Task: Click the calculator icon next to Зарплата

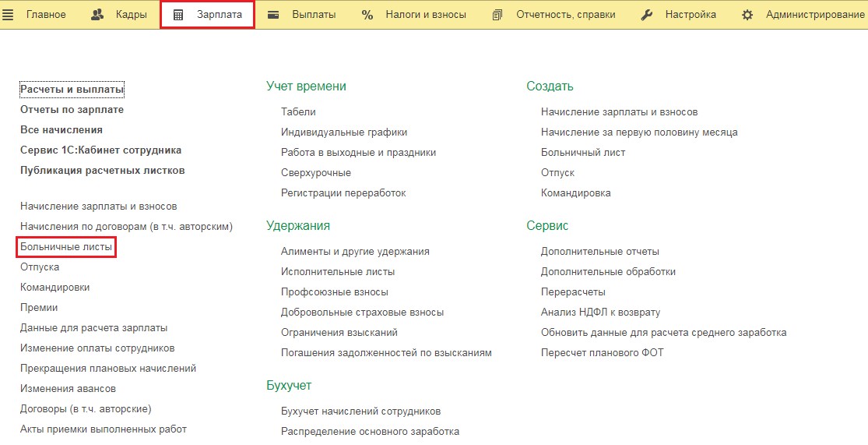Action: tap(178, 15)
